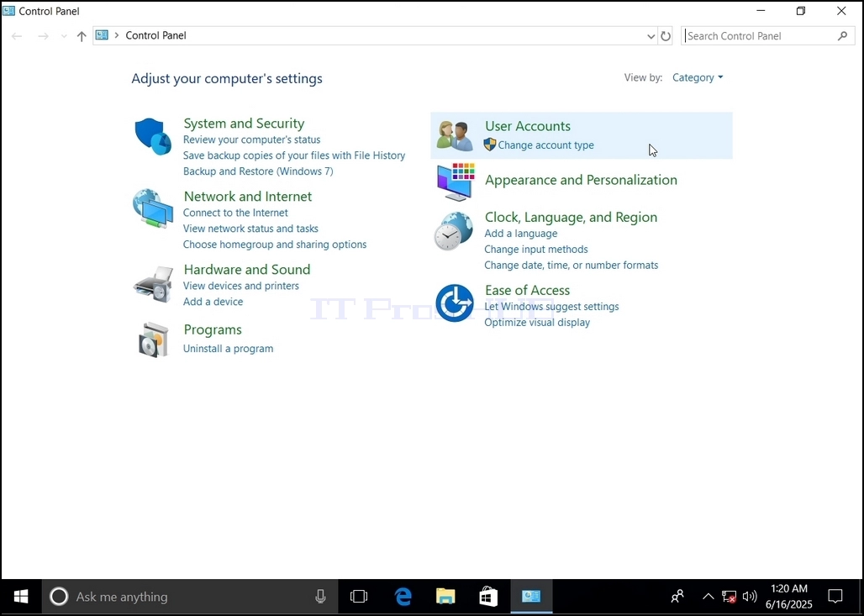Open Uninstall a program link
The height and width of the screenshot is (616, 864).
pyautogui.click(x=228, y=349)
